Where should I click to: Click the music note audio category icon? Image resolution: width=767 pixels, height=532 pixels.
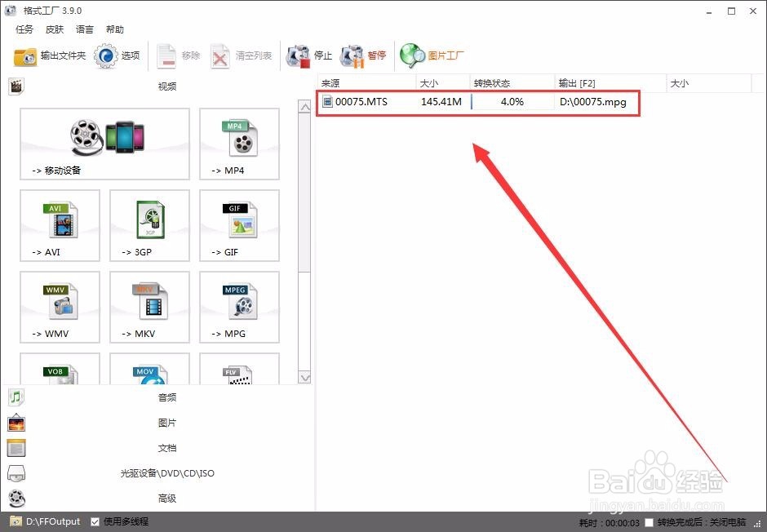16,397
